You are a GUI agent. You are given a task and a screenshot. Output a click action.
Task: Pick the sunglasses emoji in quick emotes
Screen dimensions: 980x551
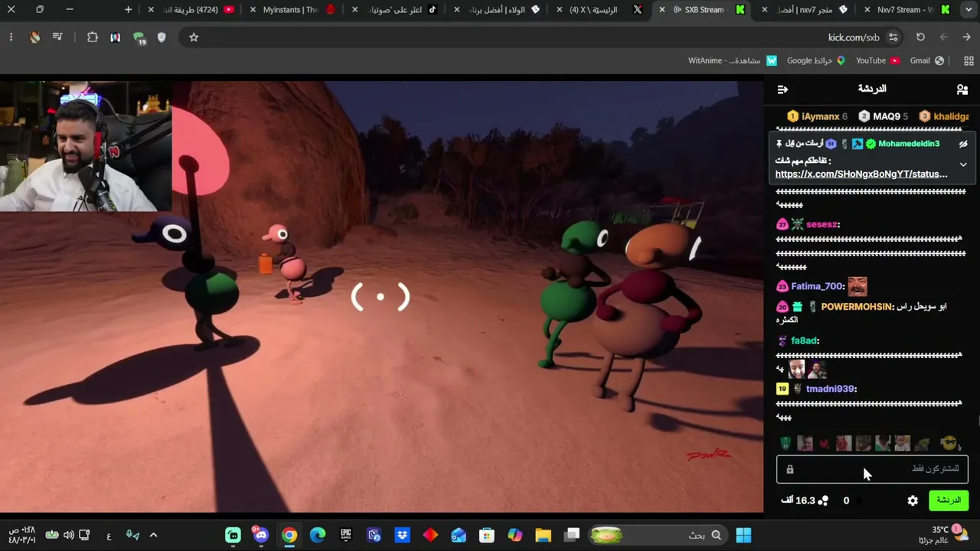(949, 443)
